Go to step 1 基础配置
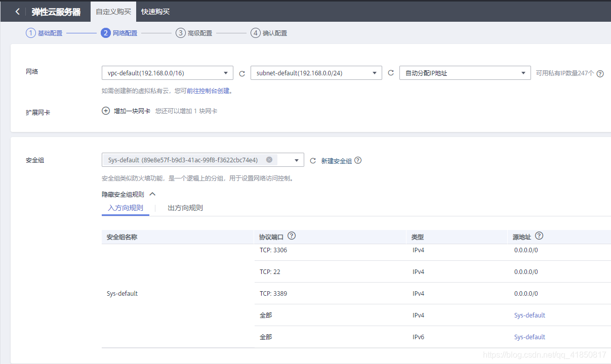Image resolution: width=611 pixels, height=364 pixels. (45, 33)
